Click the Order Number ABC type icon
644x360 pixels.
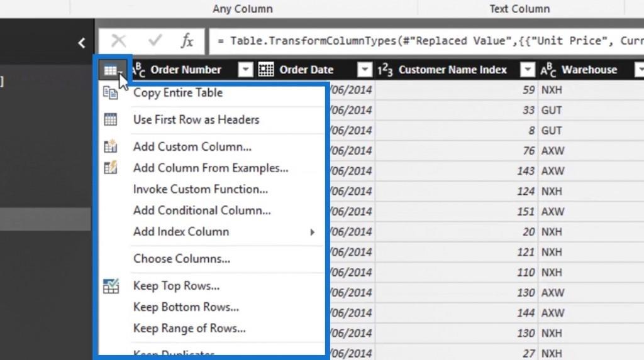[x=139, y=70]
